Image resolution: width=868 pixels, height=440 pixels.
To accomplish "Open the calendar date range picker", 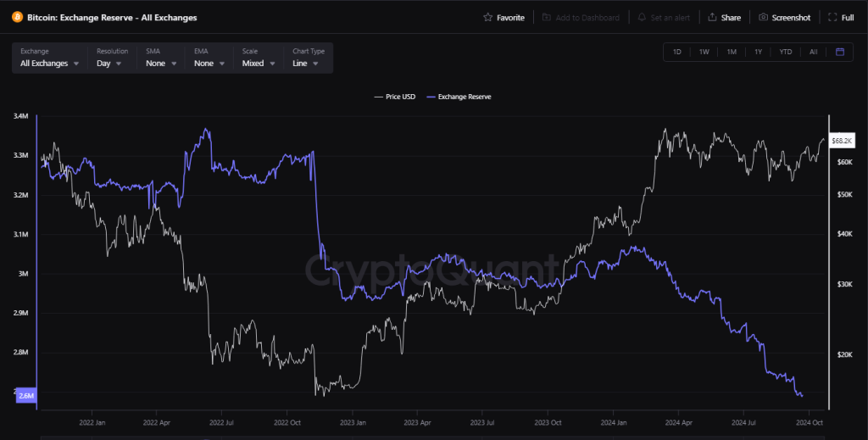I will (839, 52).
